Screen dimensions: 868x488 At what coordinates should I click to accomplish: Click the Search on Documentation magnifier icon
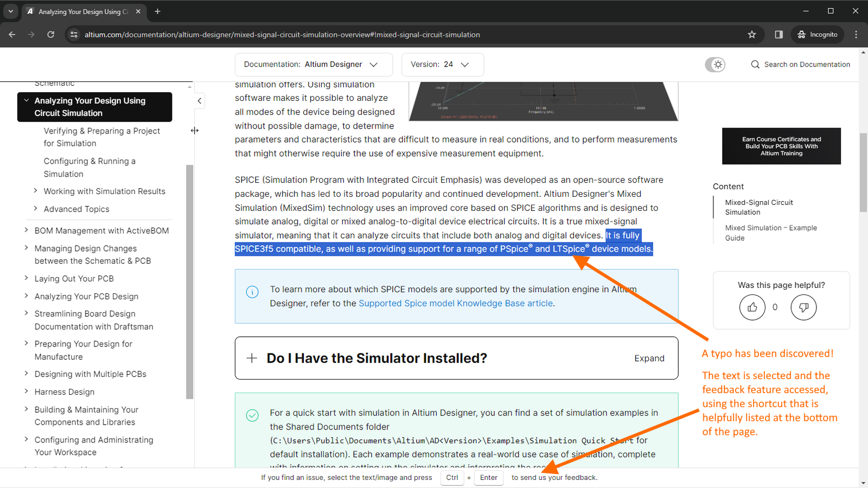[x=755, y=65]
